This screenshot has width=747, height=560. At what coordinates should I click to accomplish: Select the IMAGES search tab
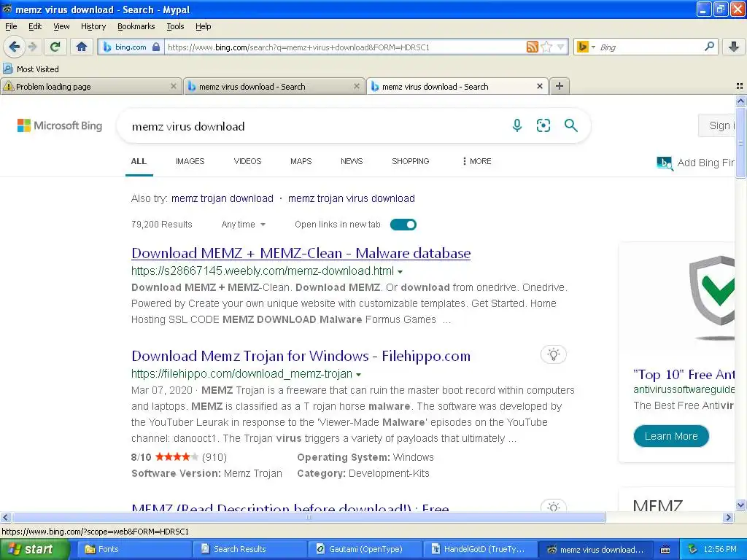pos(190,161)
